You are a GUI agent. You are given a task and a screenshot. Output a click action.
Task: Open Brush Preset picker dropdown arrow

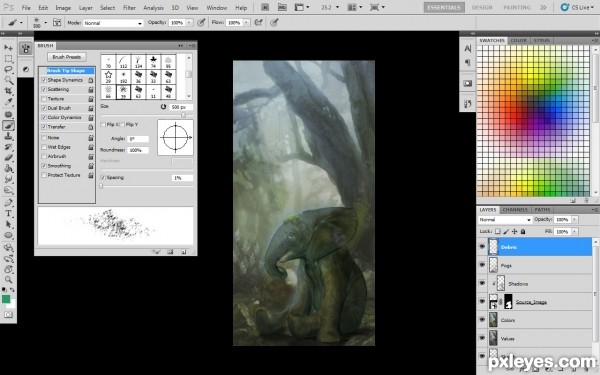coord(46,23)
